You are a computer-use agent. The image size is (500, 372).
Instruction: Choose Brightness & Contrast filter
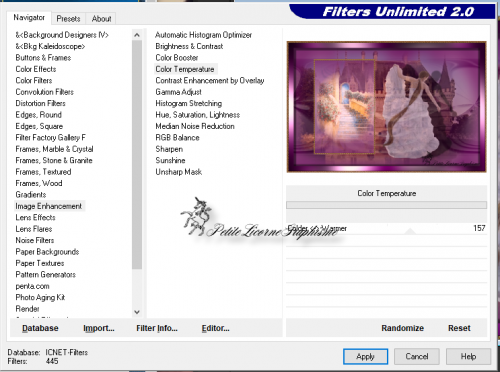(x=189, y=46)
